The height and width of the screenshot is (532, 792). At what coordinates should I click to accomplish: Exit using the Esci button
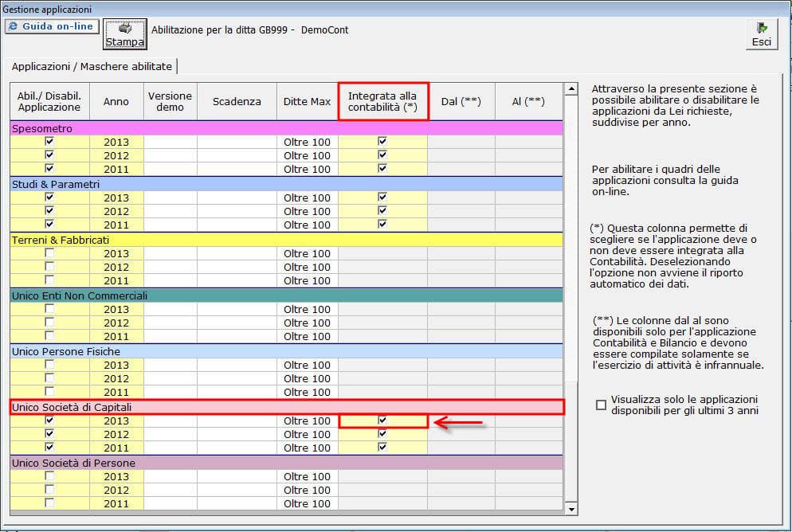761,33
